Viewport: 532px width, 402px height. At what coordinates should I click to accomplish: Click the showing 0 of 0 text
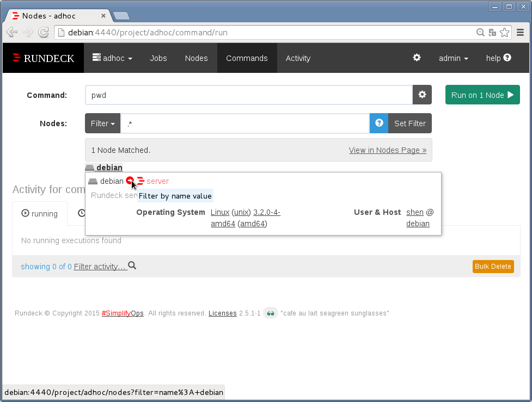click(x=46, y=267)
